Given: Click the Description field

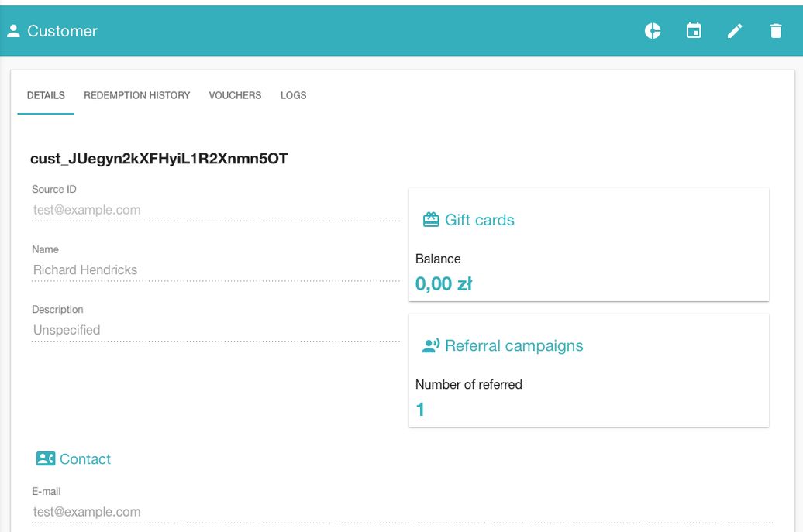Looking at the screenshot, I should (215, 330).
